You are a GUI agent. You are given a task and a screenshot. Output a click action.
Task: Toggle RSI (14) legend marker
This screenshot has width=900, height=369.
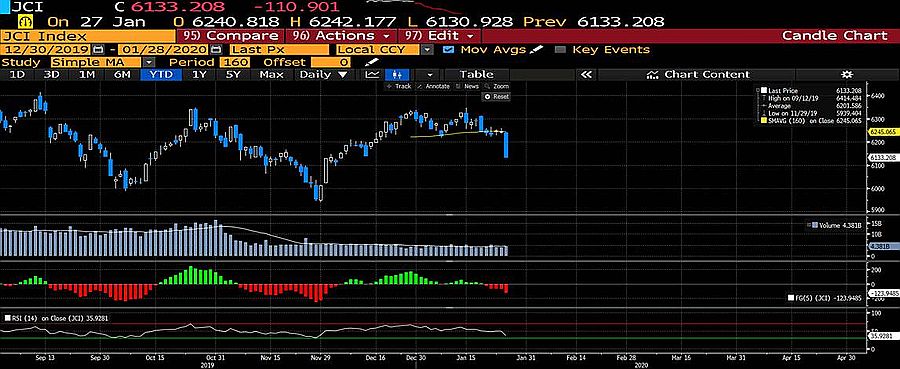click(x=7, y=317)
